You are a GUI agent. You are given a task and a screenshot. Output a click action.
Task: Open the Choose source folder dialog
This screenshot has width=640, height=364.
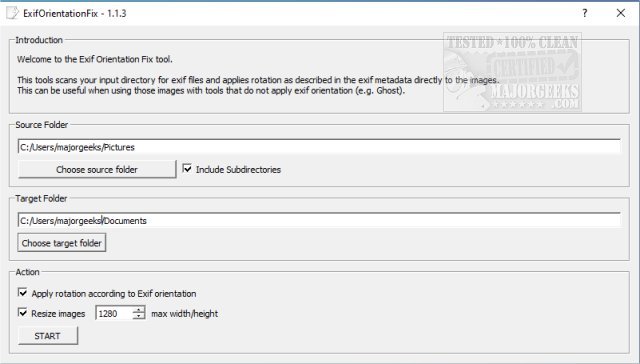[97, 169]
